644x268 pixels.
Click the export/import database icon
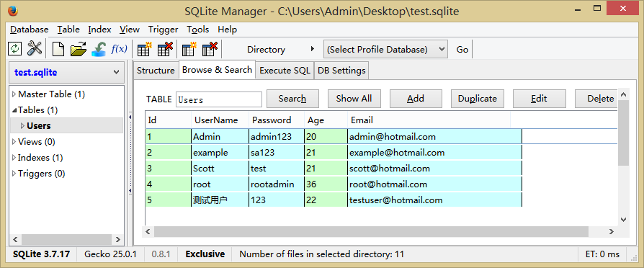(x=99, y=49)
